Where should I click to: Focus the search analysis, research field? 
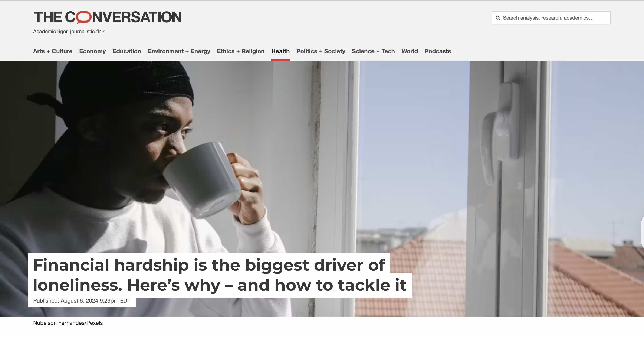coord(551,18)
